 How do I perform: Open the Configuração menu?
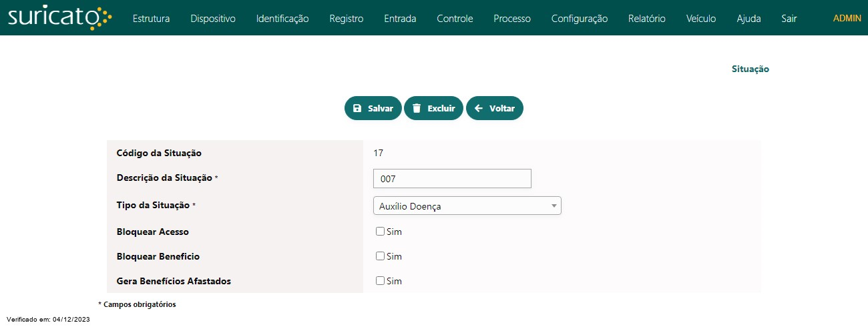point(580,19)
